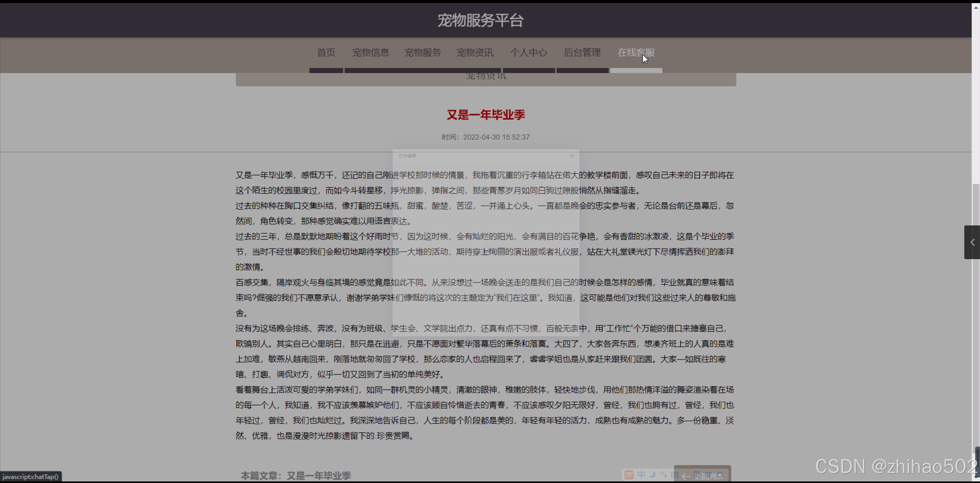The image size is (980, 483).
Task: Navigate to 后台管理 menu item
Action: click(x=582, y=53)
